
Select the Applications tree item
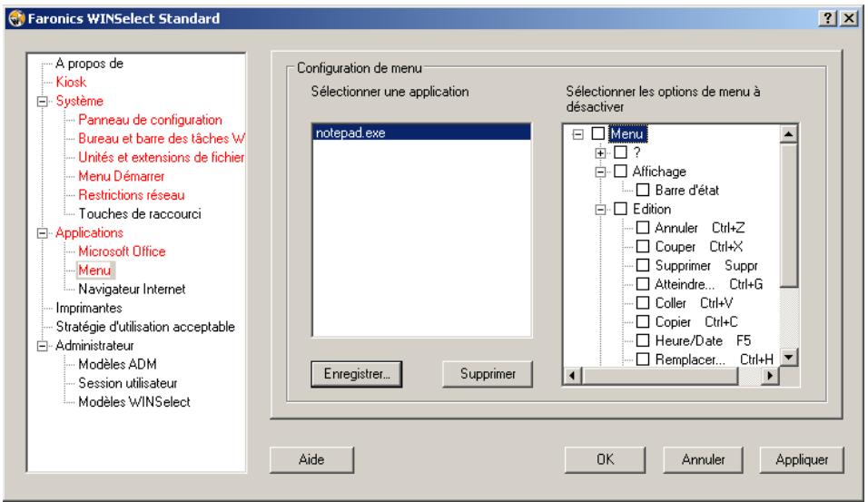click(x=89, y=232)
